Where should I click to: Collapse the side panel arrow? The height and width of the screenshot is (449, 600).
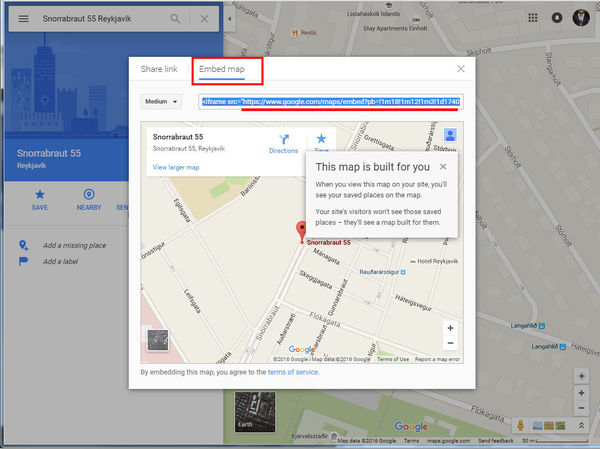pos(230,18)
